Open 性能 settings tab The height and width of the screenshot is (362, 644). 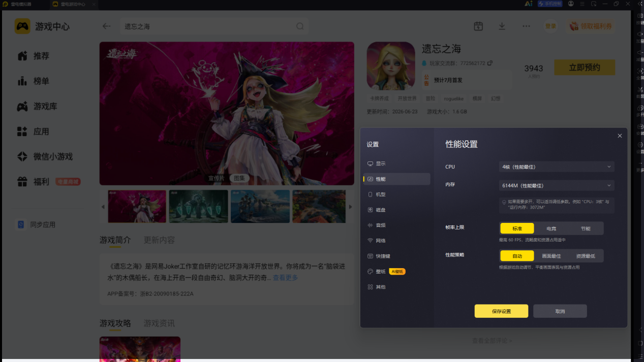[396, 179]
